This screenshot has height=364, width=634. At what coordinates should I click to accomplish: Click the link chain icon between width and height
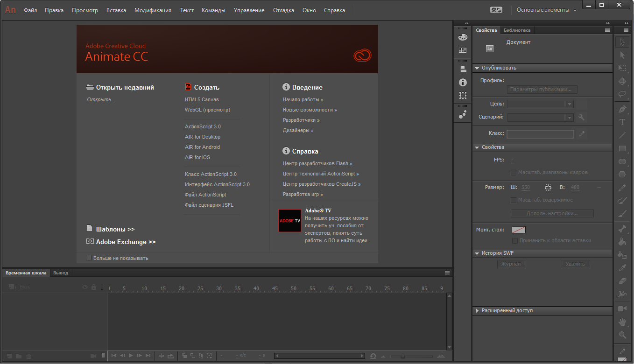pyautogui.click(x=548, y=188)
